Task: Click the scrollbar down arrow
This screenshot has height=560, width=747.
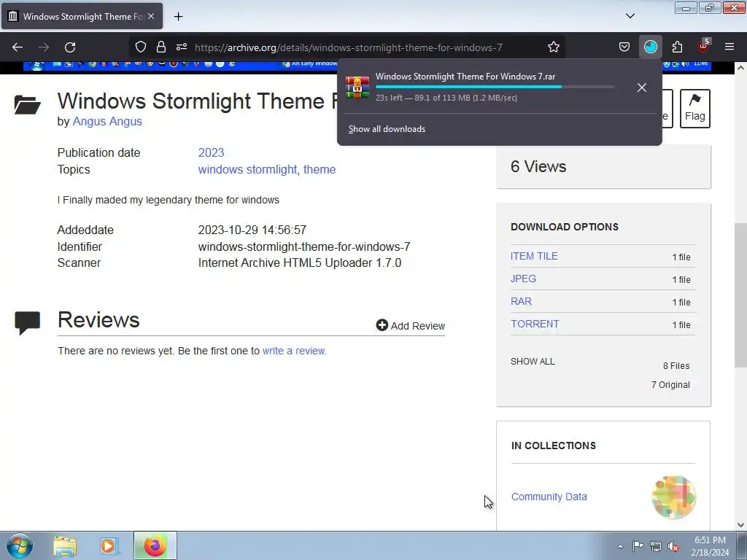Action: click(740, 525)
